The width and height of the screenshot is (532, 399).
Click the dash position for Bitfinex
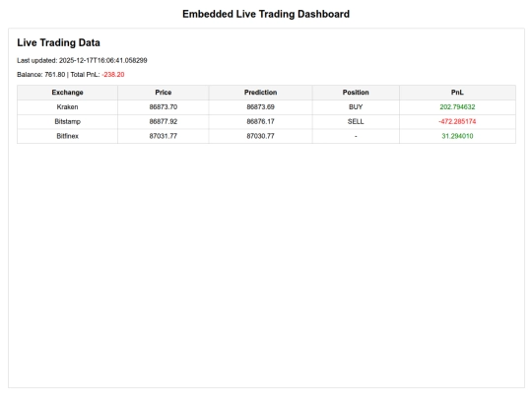pos(356,136)
